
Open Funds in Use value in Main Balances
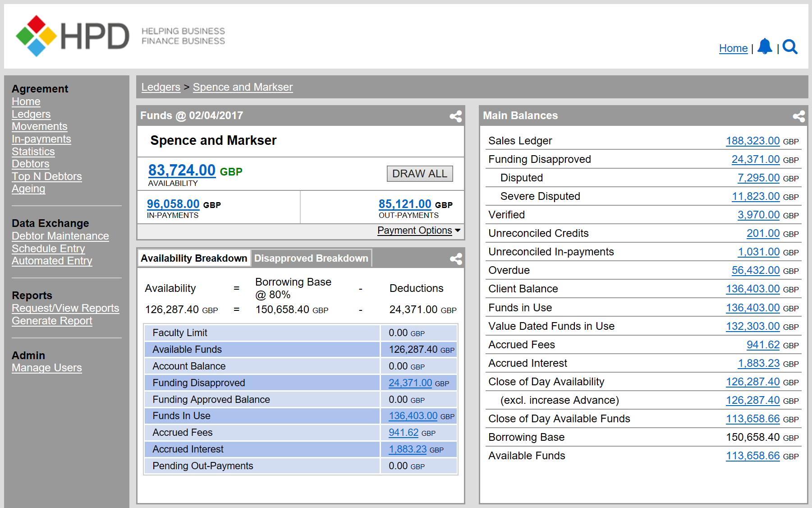coord(753,308)
